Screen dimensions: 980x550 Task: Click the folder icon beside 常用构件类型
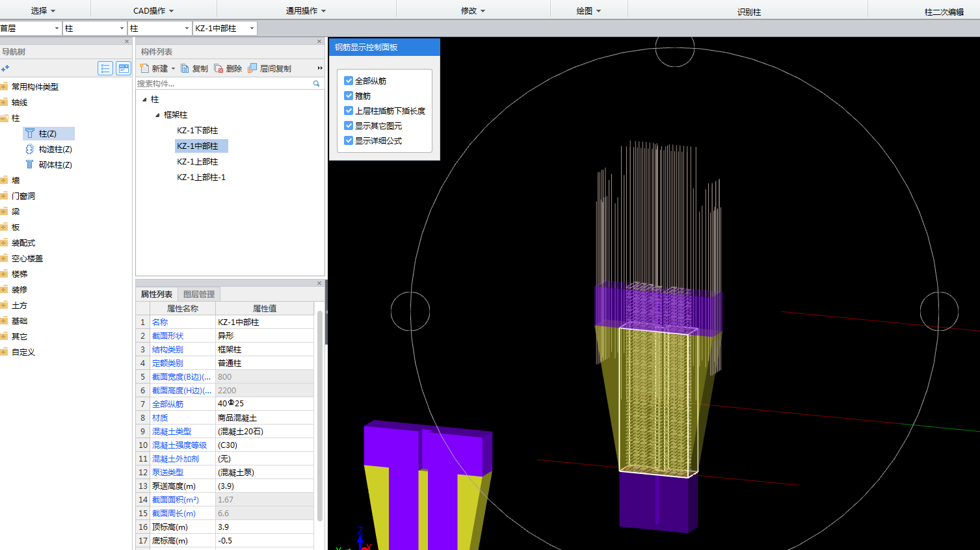click(4, 86)
